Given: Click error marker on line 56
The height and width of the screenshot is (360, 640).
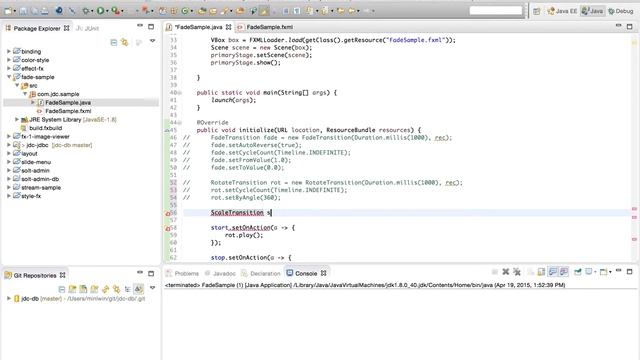Looking at the screenshot, I should point(167,213).
